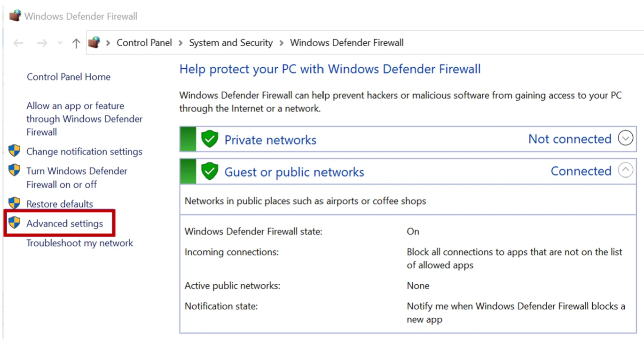Click Active public networks value None
This screenshot has height=353, width=644.
click(418, 286)
